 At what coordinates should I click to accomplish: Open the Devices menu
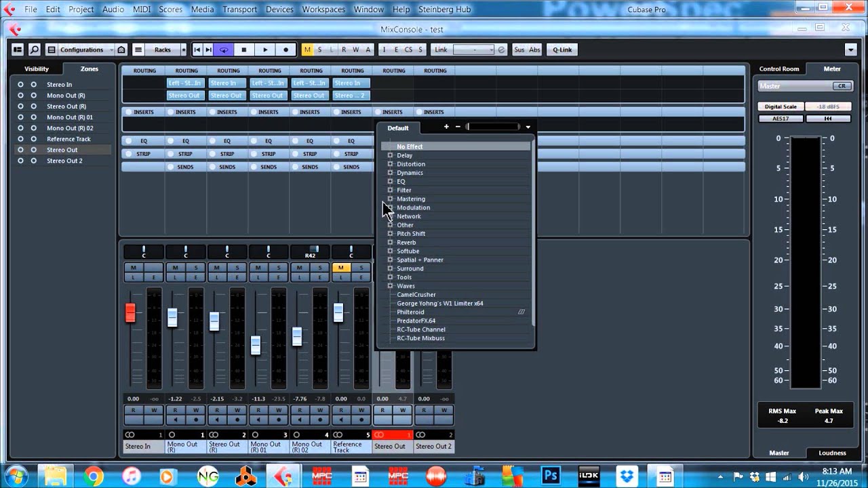click(x=279, y=9)
